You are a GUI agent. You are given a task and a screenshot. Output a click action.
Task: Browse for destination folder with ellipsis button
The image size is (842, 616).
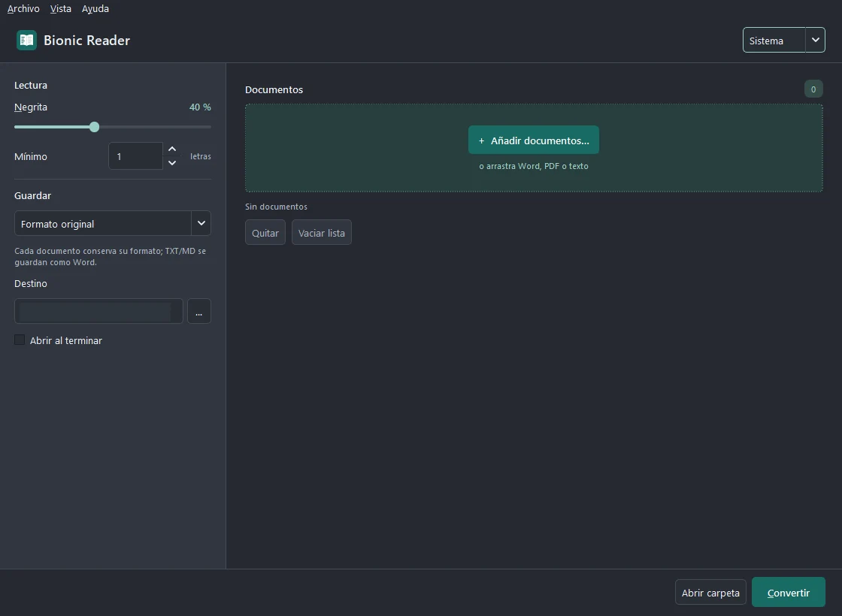tap(198, 311)
